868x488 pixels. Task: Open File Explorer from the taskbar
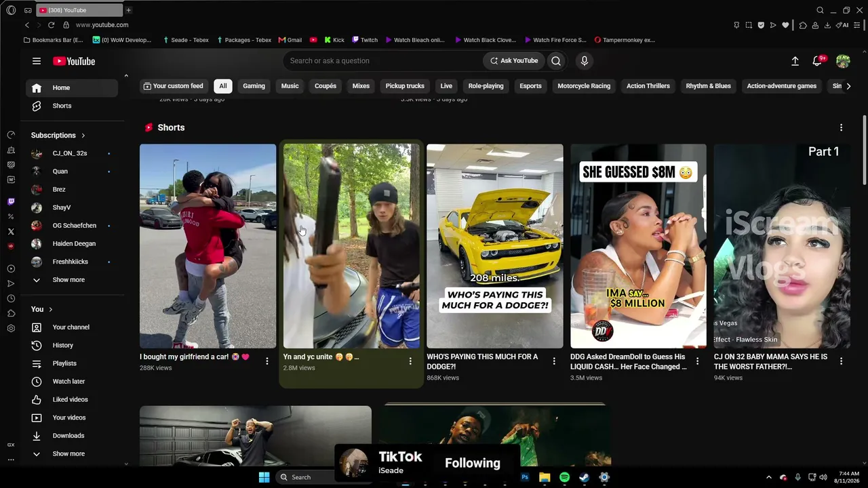pos(545,477)
